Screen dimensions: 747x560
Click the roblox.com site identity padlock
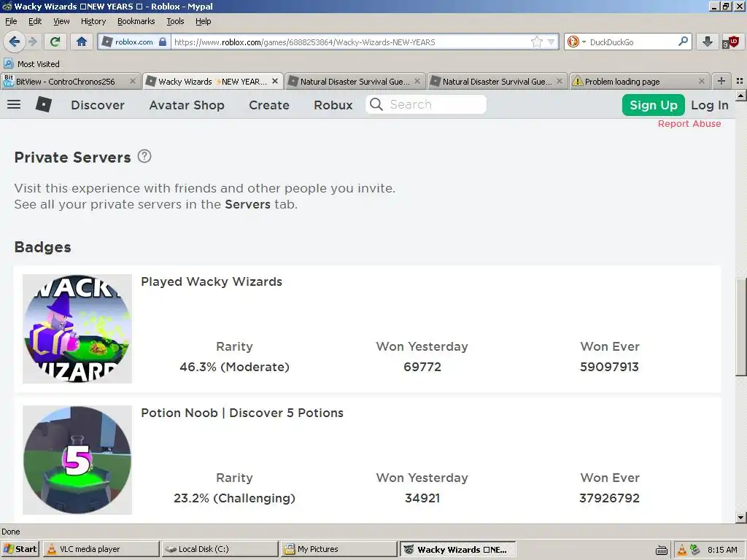click(162, 42)
